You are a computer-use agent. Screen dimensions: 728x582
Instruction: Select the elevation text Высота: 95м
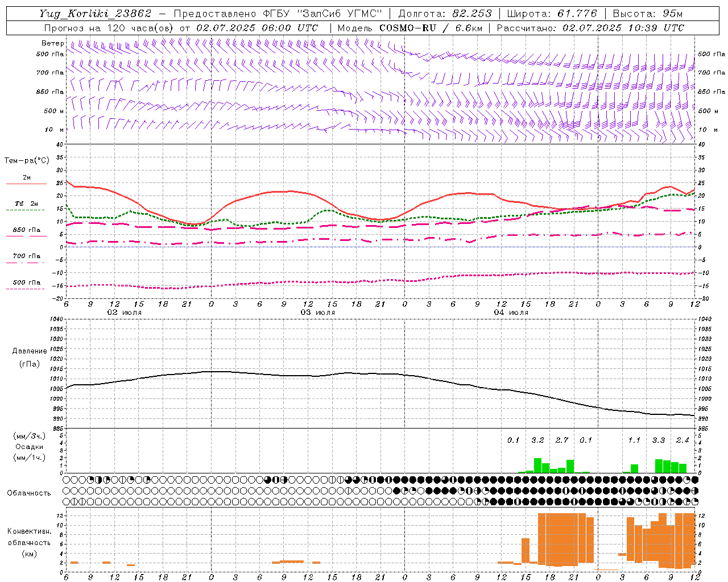point(648,14)
